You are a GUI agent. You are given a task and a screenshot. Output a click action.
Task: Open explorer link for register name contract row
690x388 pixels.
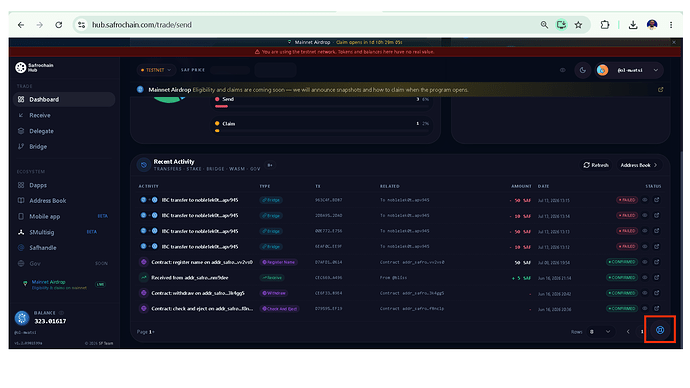pos(657,262)
